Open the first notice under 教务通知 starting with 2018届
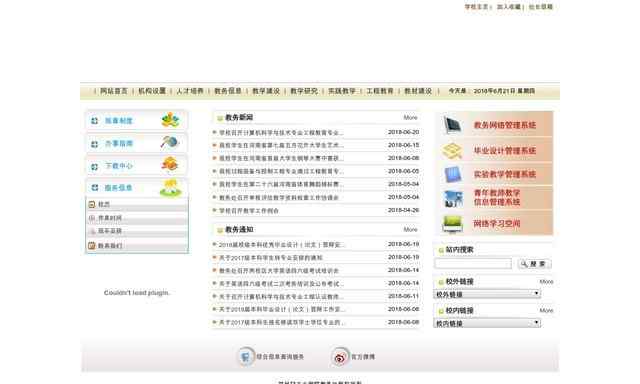Viewport: 640px width, 384px height. (x=281, y=245)
